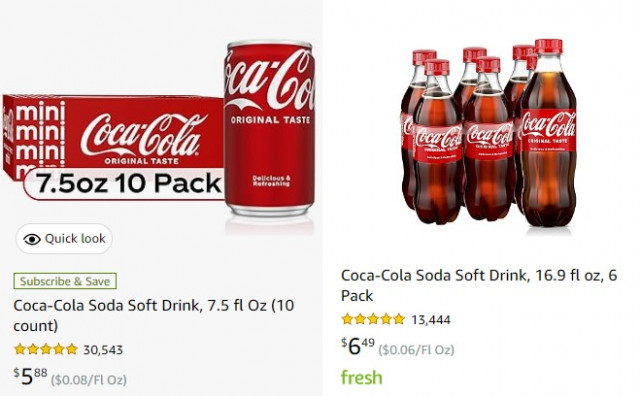
Task: Click star rating of 6 pack bottles
Action: coord(373,319)
